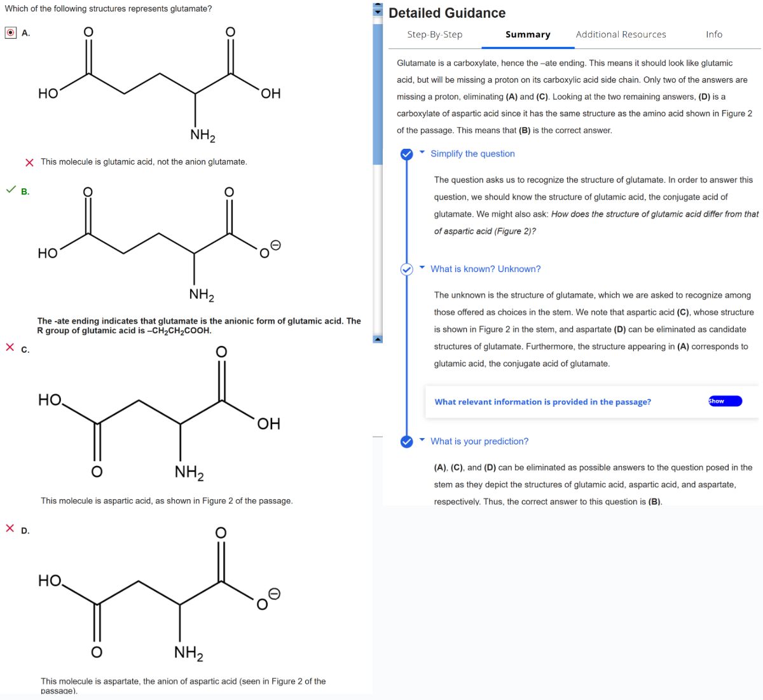Switch to the Step-By-Step tab

click(x=435, y=35)
